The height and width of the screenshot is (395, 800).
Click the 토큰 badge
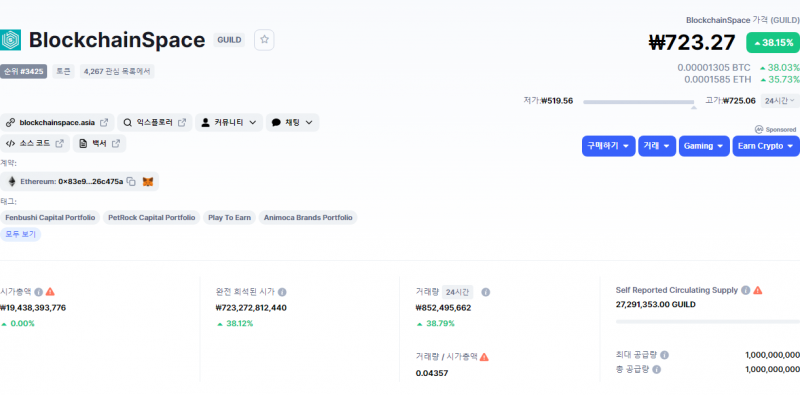(63, 71)
